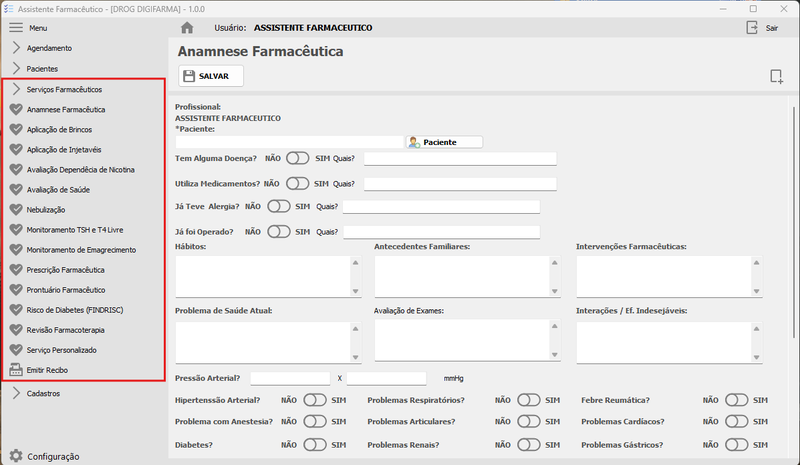
Task: Toggle the Já foi Operado switch
Action: click(x=279, y=232)
